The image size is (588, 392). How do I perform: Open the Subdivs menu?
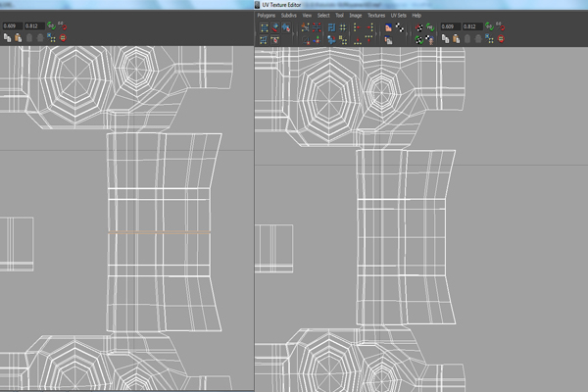click(x=289, y=16)
